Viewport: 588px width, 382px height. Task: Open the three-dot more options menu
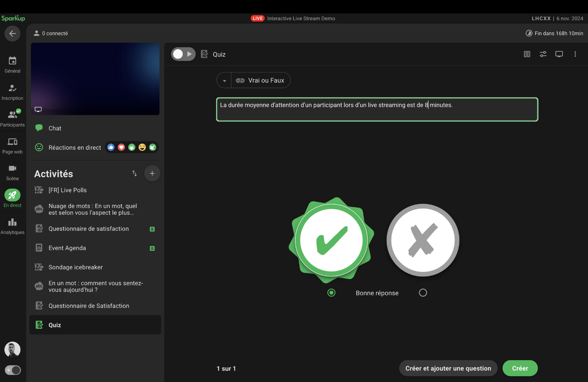pos(575,54)
